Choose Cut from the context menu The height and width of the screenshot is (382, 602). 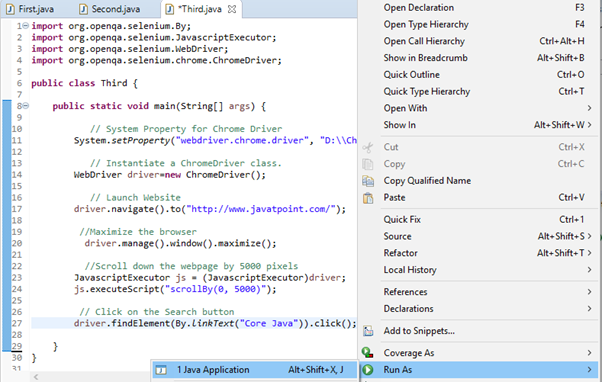click(x=479, y=147)
